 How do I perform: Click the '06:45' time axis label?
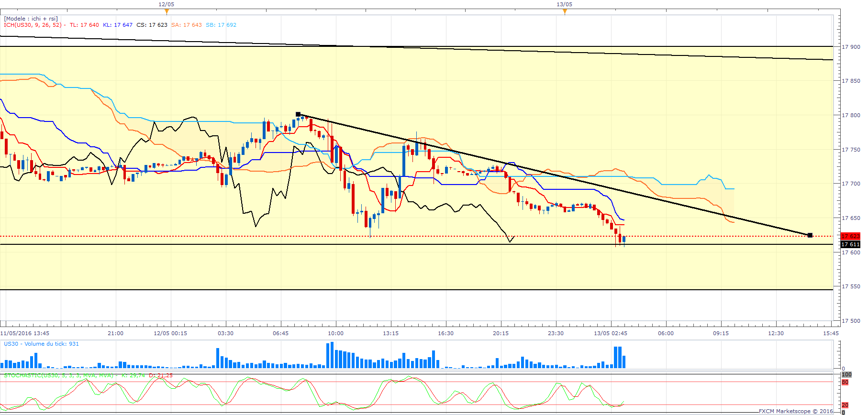pyautogui.click(x=281, y=333)
